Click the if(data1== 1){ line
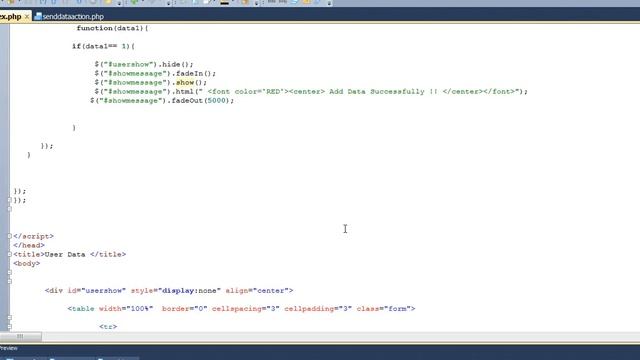Viewport: 640px width, 360px height. point(103,46)
